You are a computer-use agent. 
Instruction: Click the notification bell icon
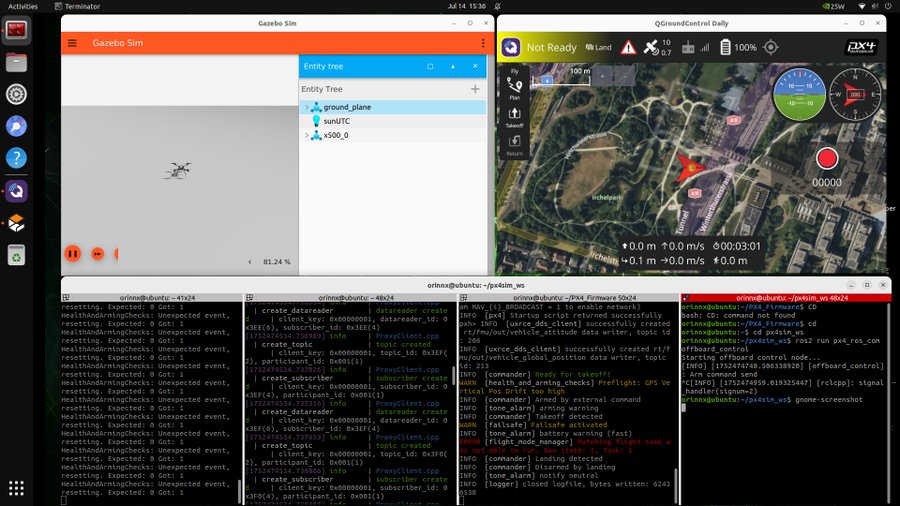tap(498, 6)
